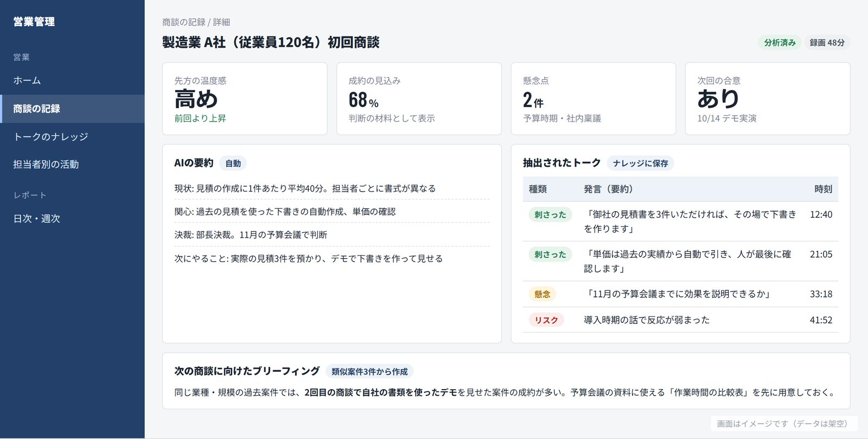Click the ナレッジに保存 button

click(x=640, y=163)
